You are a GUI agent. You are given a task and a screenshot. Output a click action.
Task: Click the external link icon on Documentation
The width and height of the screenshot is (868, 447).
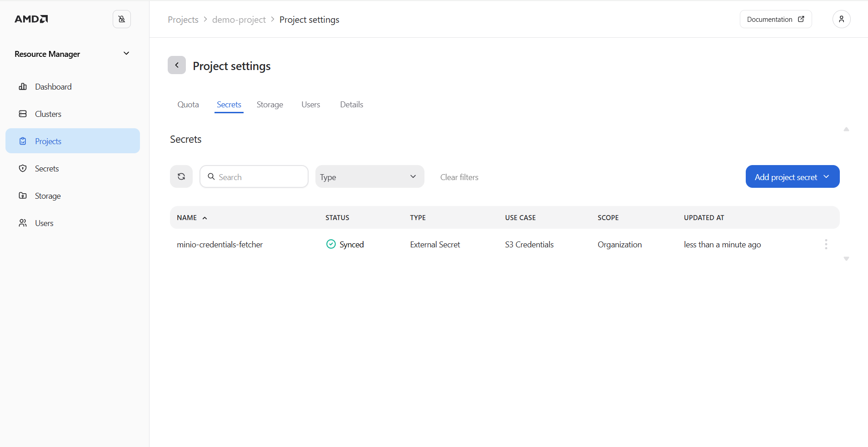[801, 19]
